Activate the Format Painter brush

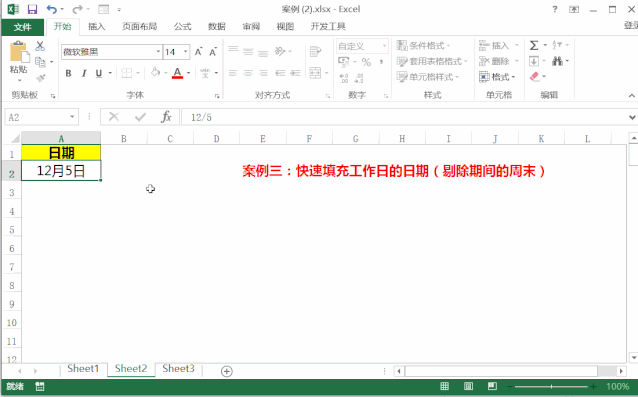pos(40,78)
